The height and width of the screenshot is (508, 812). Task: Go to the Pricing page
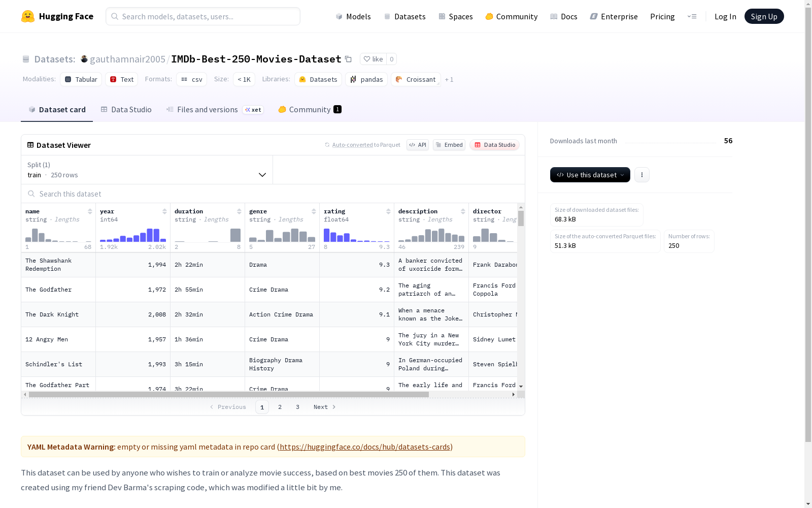click(662, 16)
